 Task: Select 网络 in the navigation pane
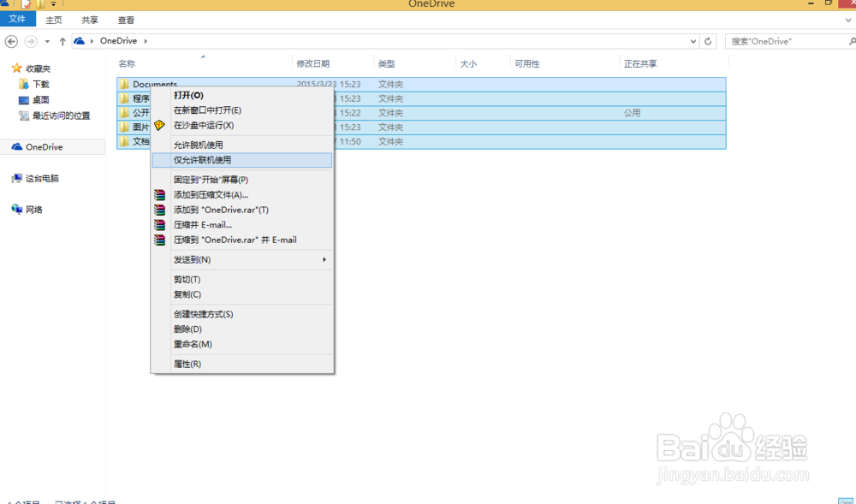(34, 210)
